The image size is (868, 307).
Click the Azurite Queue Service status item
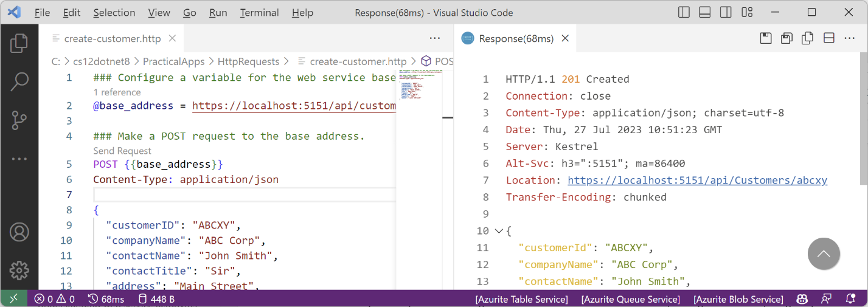pos(631,299)
